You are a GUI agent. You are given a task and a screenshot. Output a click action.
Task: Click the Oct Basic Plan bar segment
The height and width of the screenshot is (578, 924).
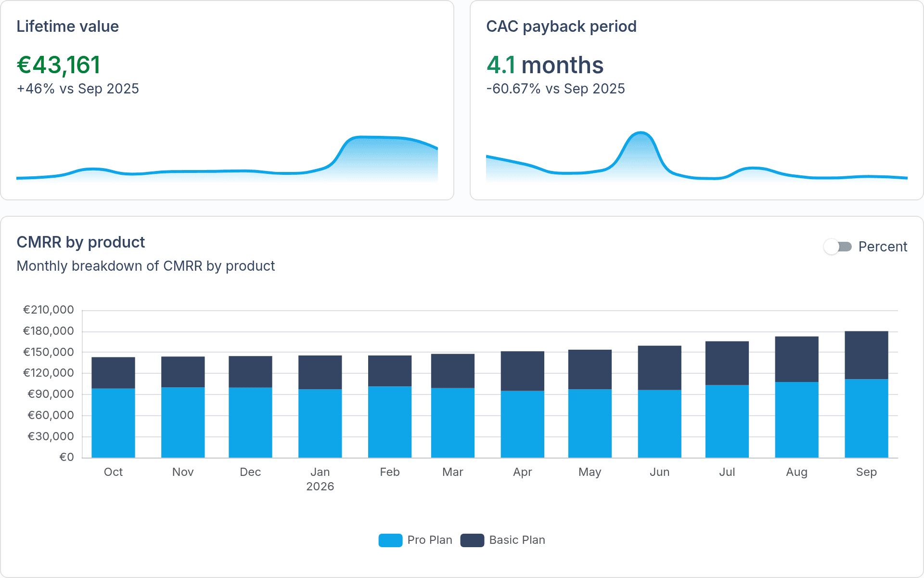coord(113,373)
